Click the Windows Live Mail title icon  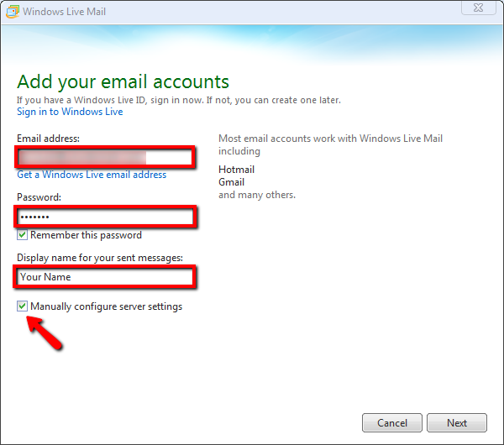(x=13, y=12)
